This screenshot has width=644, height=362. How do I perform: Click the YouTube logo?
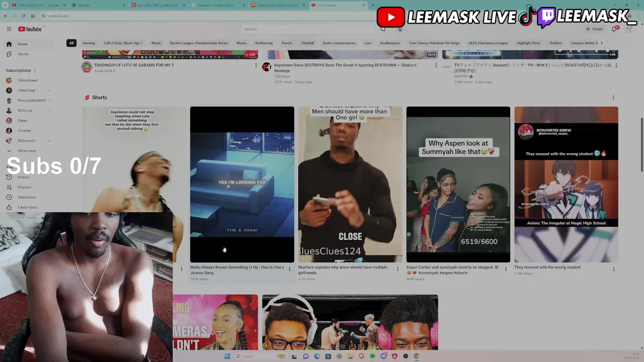click(30, 29)
